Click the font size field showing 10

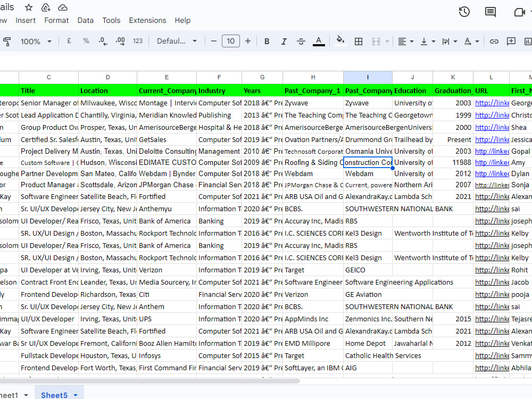[231, 41]
